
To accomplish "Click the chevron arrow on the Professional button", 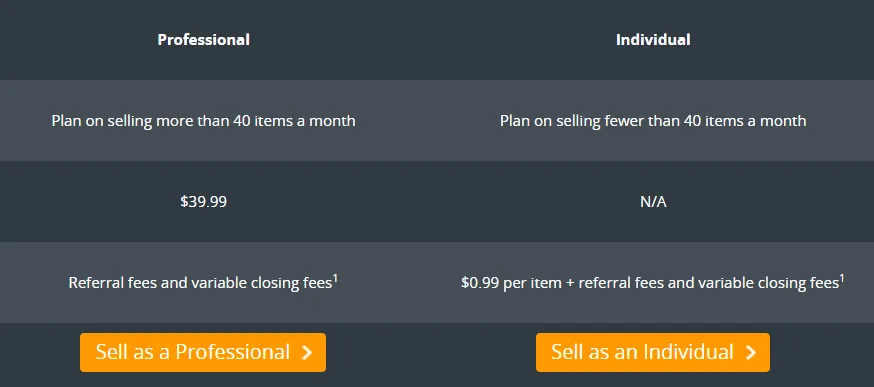I will [x=307, y=352].
